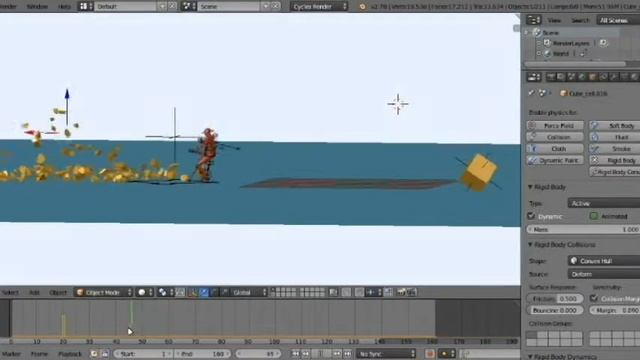The image size is (640, 360).
Task: Click the timeline Start frame field
Action: point(143,353)
